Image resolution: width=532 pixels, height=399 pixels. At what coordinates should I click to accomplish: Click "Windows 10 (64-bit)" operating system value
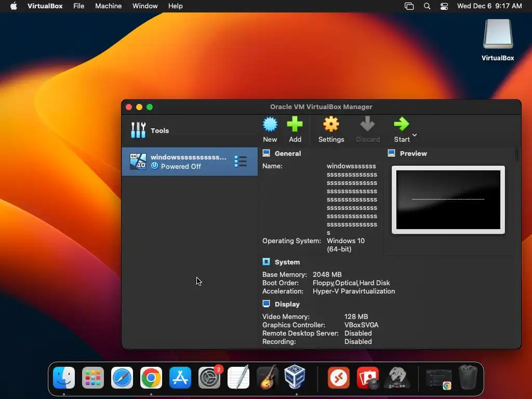(345, 245)
